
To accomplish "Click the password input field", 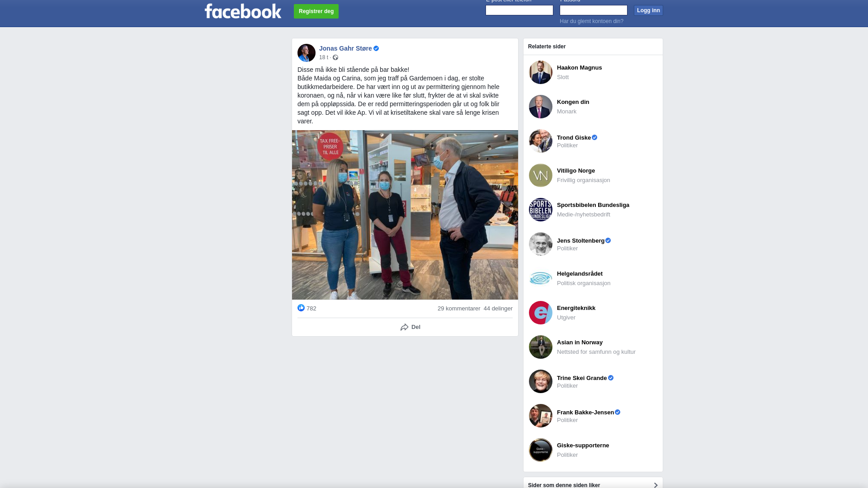I will coord(594,10).
